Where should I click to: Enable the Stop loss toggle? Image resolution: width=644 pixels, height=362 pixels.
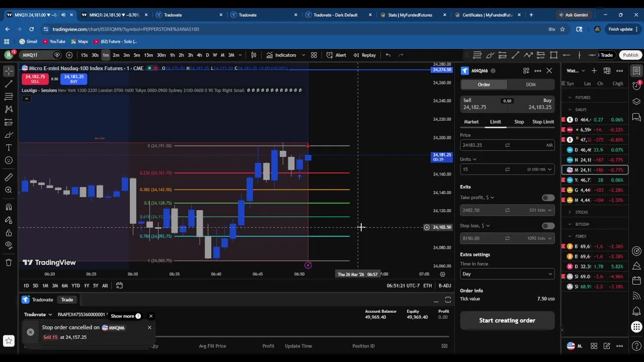coord(548,226)
